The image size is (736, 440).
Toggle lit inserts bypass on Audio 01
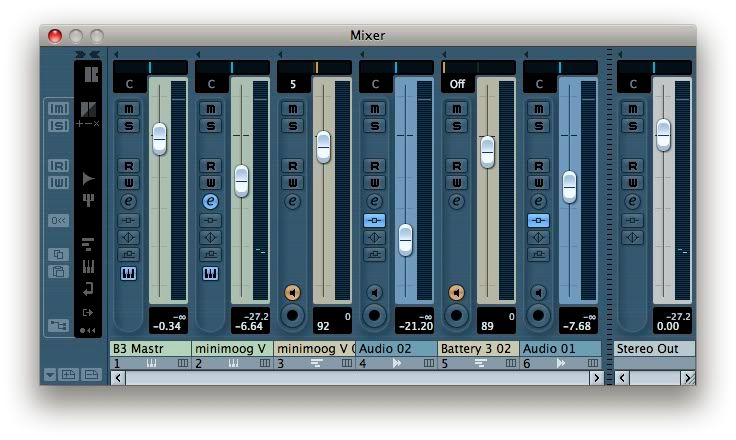pos(538,220)
